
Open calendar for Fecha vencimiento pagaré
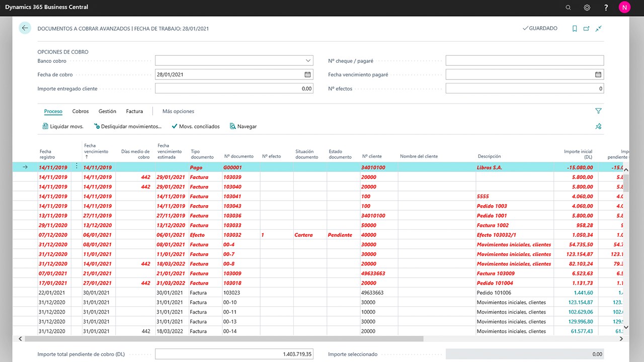pyautogui.click(x=598, y=74)
